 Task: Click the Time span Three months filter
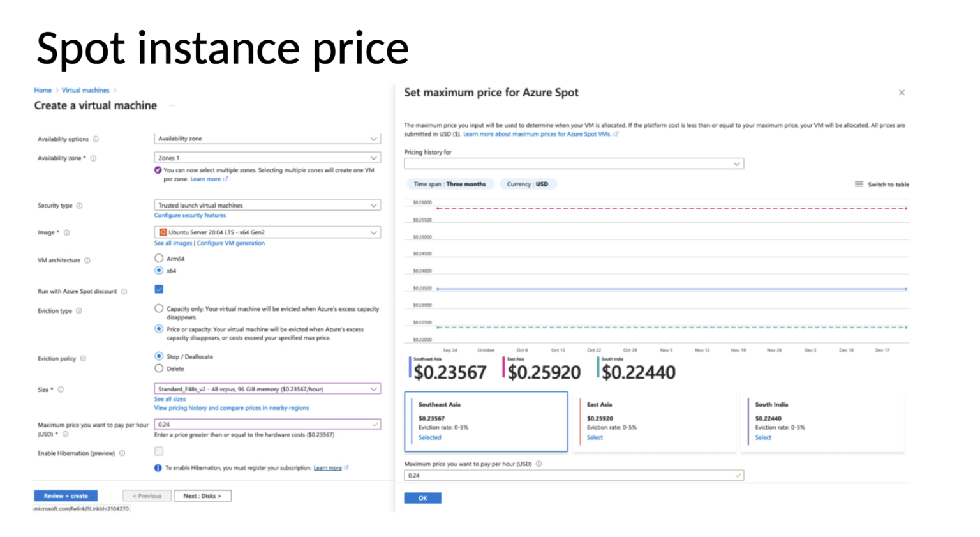(449, 185)
